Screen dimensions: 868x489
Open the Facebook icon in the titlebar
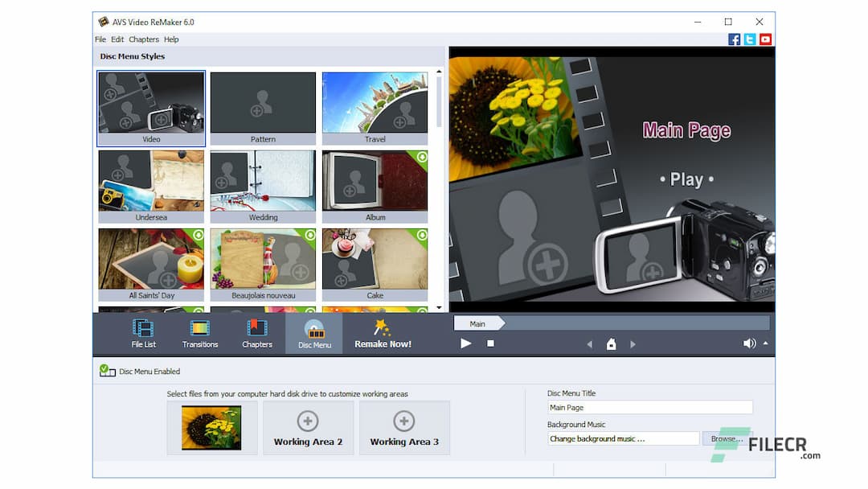734,38
